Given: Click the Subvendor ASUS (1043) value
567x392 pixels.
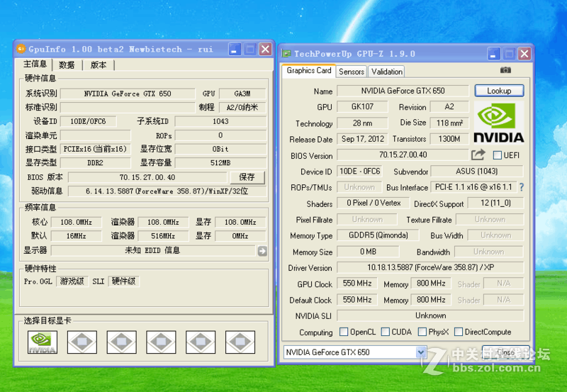Looking at the screenshot, I should (476, 171).
